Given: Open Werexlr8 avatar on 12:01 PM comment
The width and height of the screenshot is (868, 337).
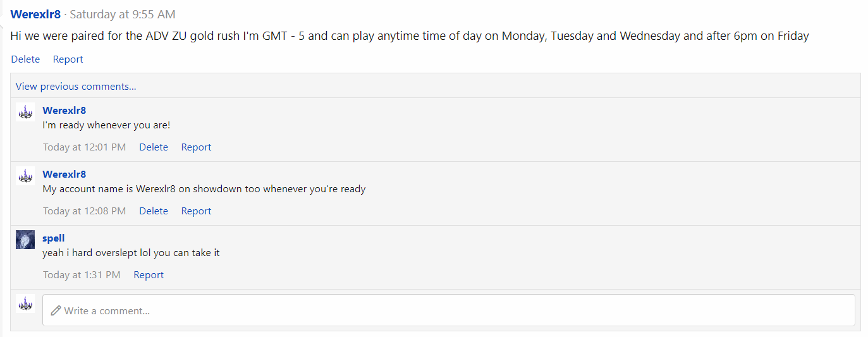Looking at the screenshot, I should pos(25,113).
